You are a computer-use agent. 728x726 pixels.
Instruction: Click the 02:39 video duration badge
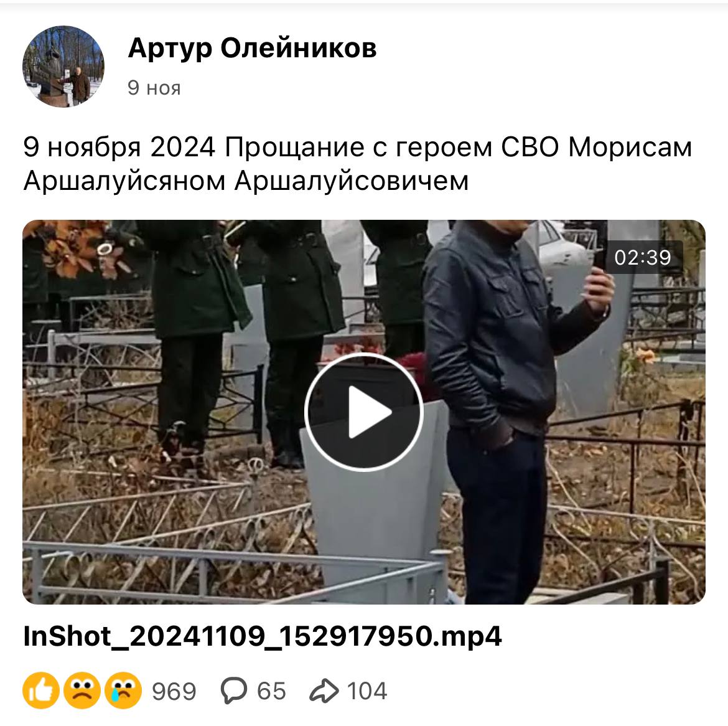click(x=643, y=257)
